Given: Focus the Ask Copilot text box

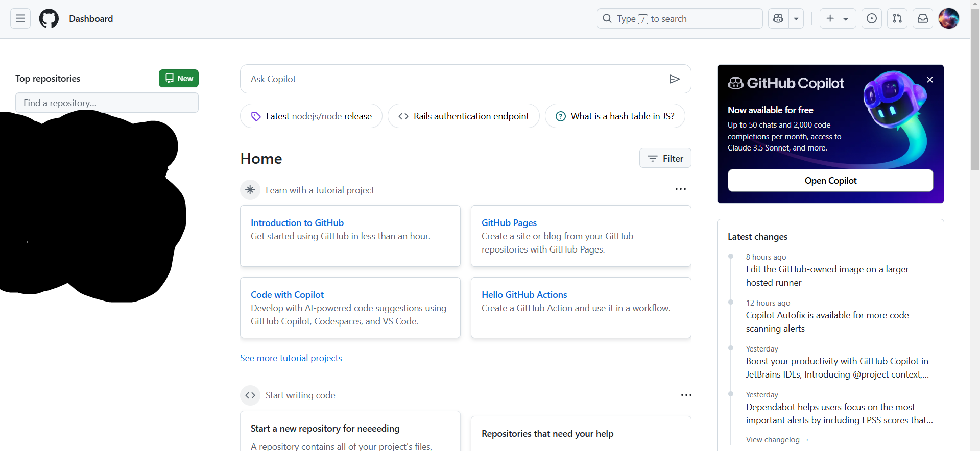Looking at the screenshot, I should 466,79.
